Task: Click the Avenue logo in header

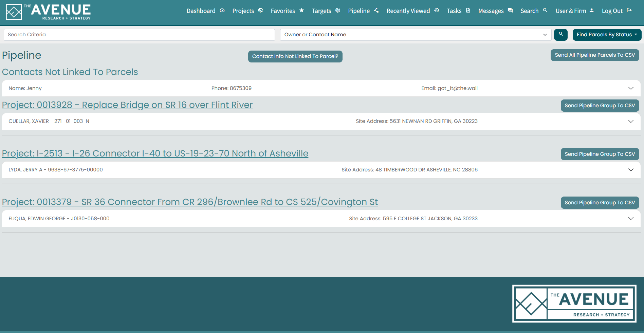Action: [48, 12]
